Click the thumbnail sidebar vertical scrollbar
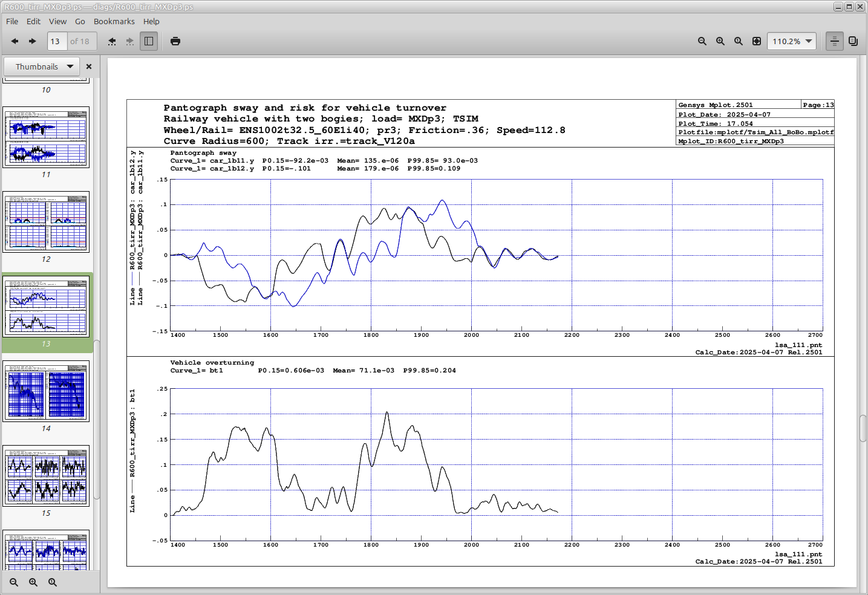Viewport: 868px width, 595px height. 96,419
